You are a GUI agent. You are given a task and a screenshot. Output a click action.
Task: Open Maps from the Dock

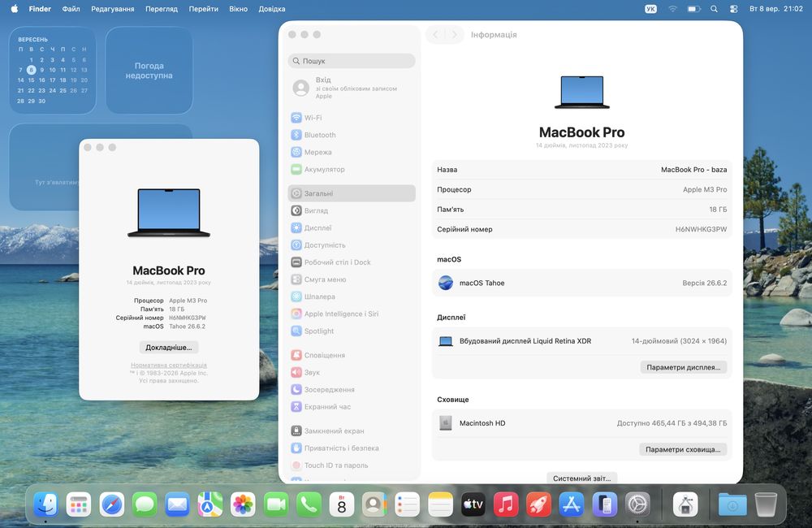coord(210,504)
